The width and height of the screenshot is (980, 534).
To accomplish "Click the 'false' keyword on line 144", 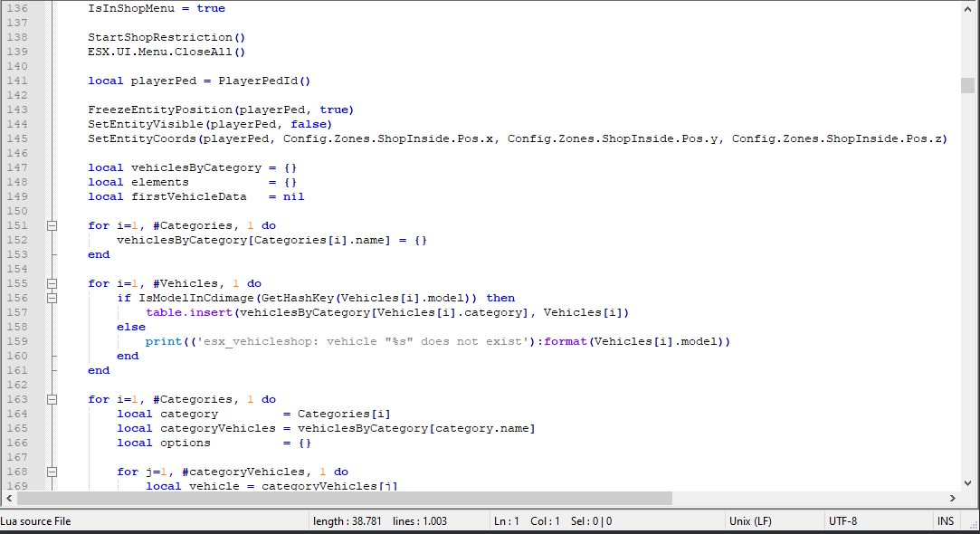I will (x=309, y=124).
